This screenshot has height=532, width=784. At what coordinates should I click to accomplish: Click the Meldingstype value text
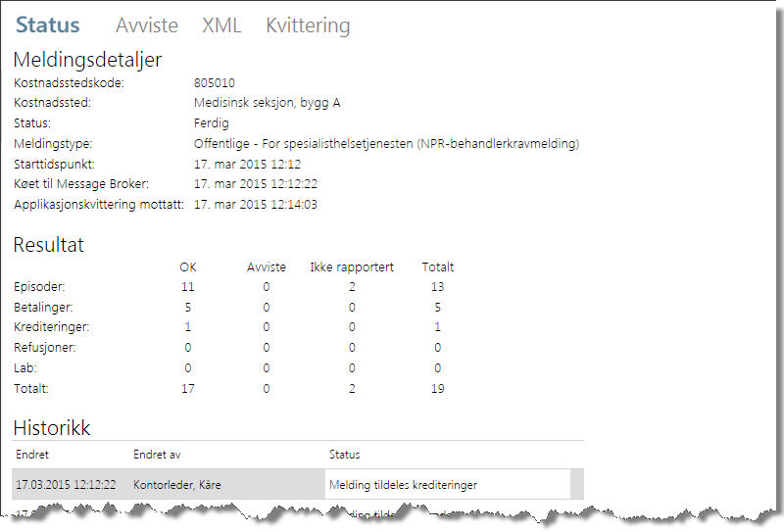pos(386,144)
